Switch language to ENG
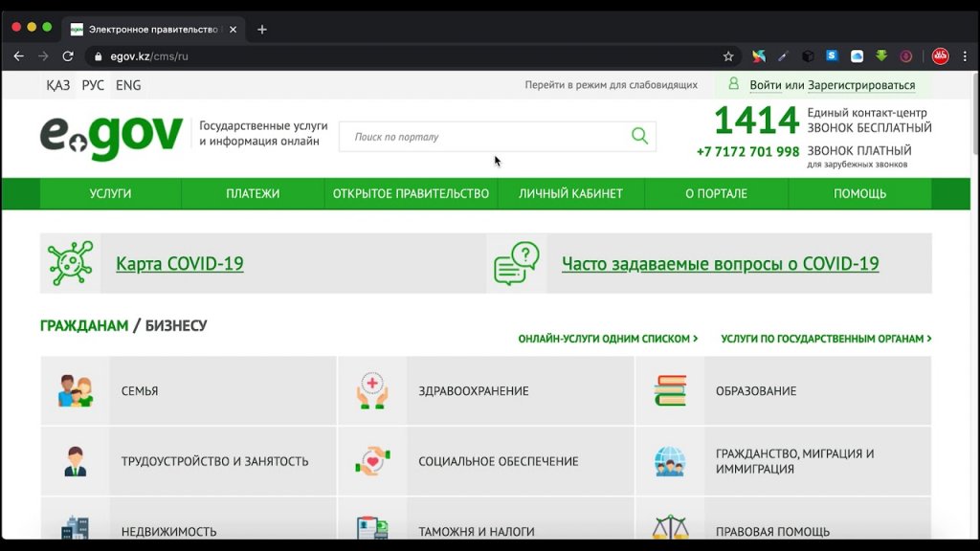The width and height of the screenshot is (980, 551). 128,85
